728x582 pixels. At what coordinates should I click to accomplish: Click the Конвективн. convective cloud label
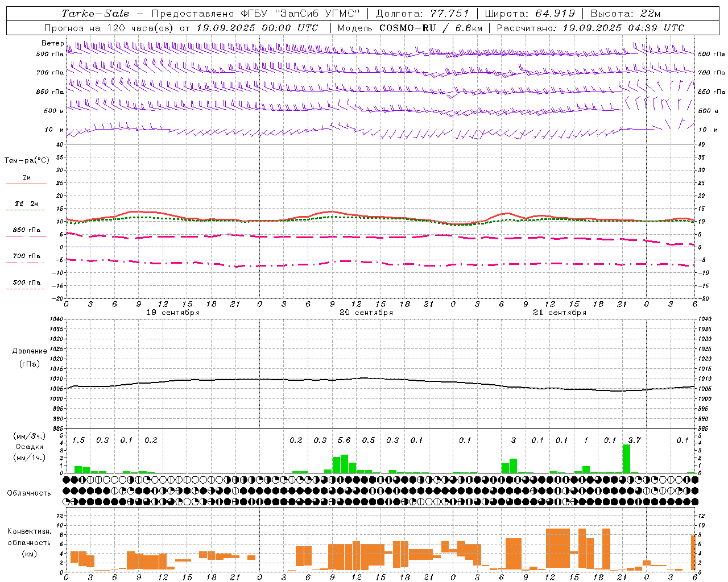[29, 531]
